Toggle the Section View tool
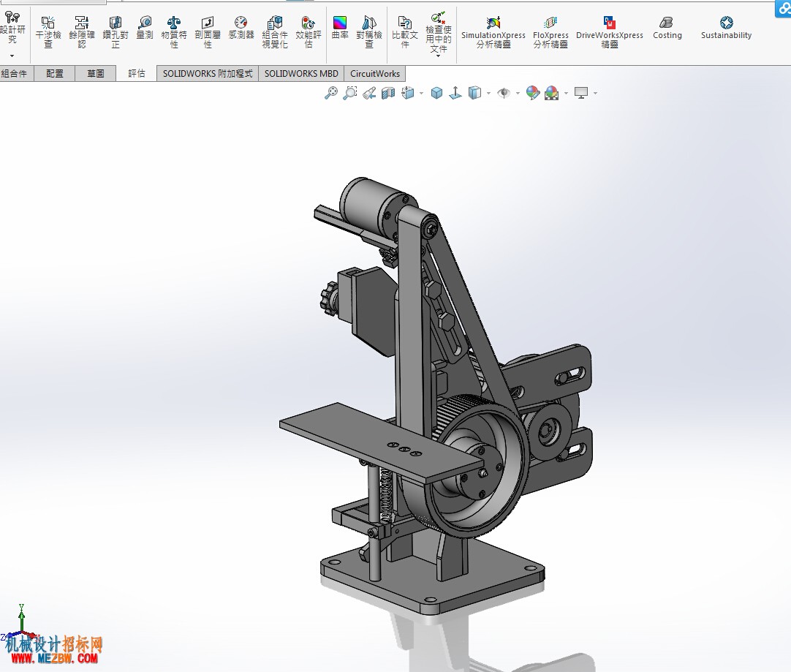Screen dimensions: 791x672 [388, 93]
